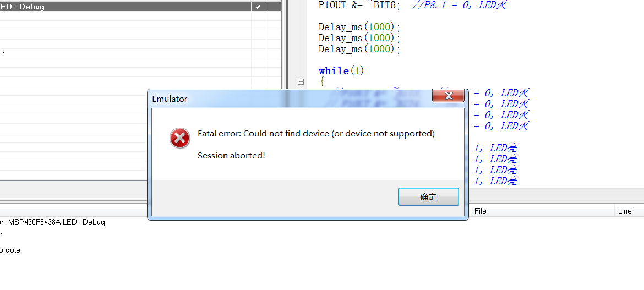Click the first Delay_ms(1000) code line
The image size is (644, 290).
coord(359,27)
